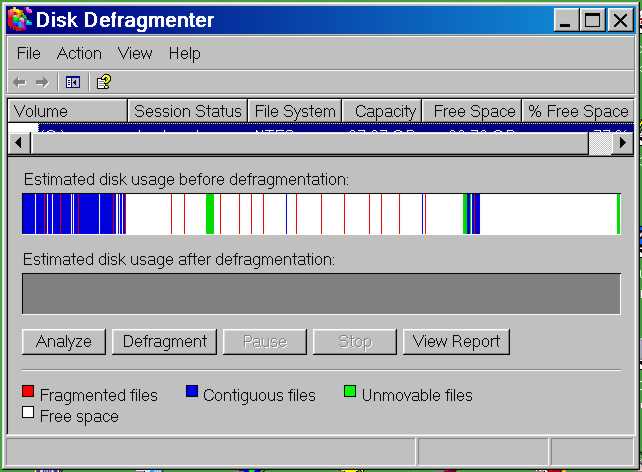Toggle the Show/Hide Console Tree icon

[x=72, y=82]
